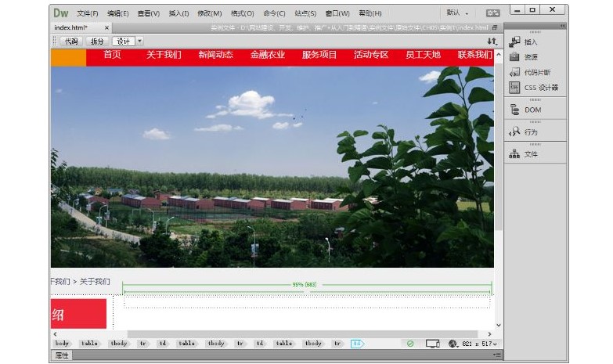613x364 pixels.
Task: Open the 插入(I) menu
Action: 179,13
